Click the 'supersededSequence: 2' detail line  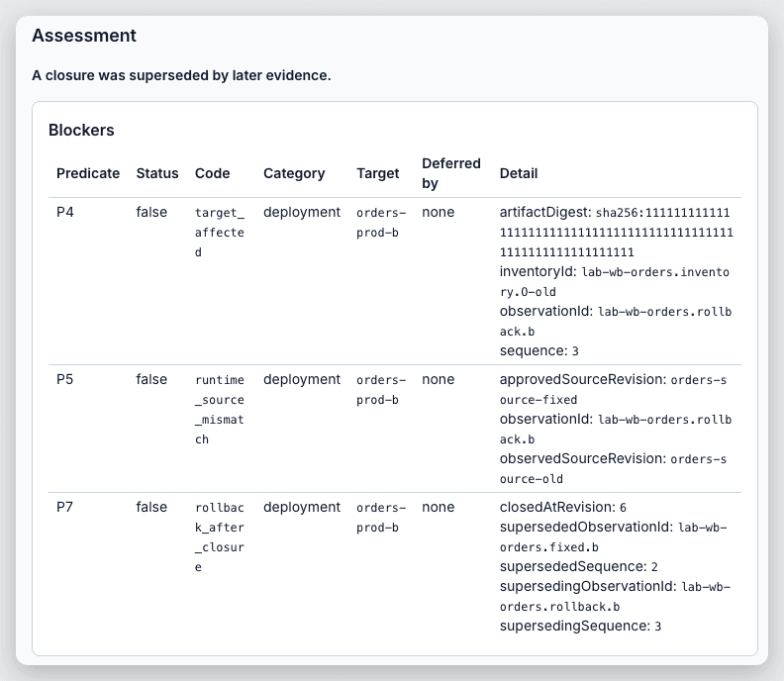578,566
